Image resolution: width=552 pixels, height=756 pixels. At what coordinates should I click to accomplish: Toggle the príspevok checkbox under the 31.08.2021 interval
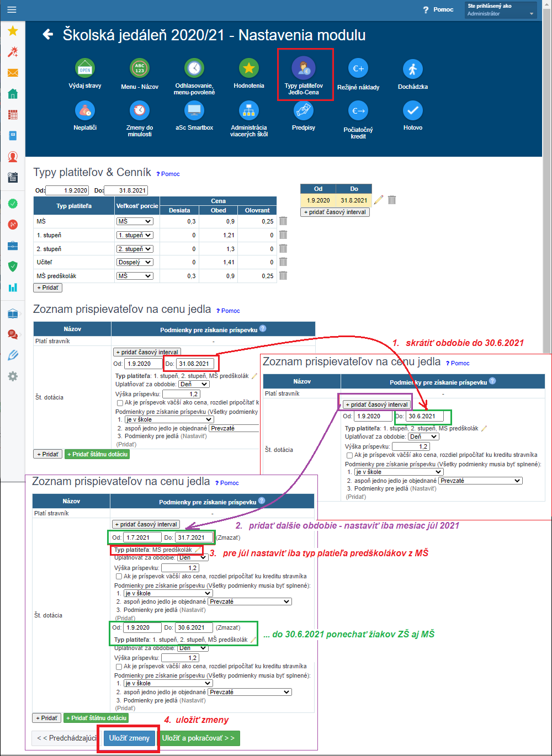pyautogui.click(x=119, y=403)
